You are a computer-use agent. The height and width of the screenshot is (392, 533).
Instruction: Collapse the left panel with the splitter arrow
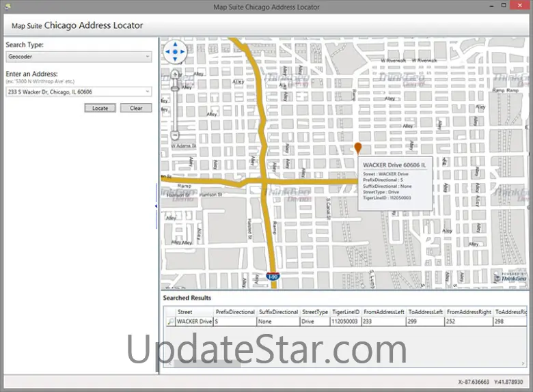156,206
